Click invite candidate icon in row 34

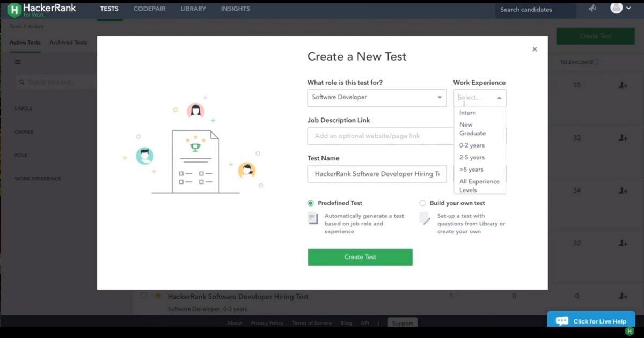[623, 190]
